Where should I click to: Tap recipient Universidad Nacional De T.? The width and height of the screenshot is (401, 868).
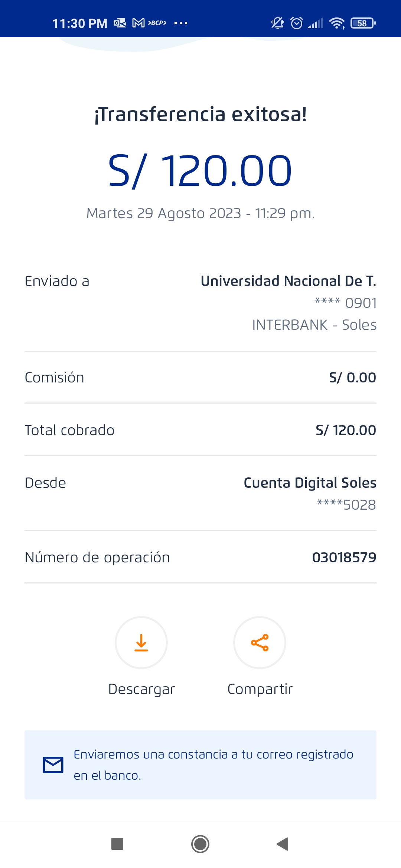(x=288, y=281)
